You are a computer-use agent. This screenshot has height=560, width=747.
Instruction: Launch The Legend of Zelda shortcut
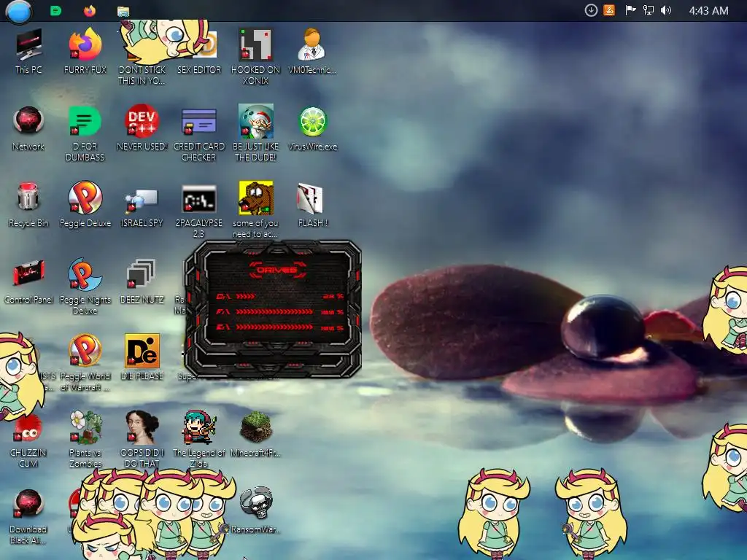(x=199, y=439)
